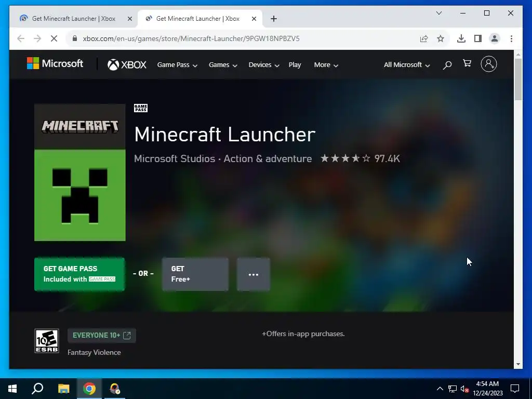532x399 pixels.
Task: Open the Play menu item
Action: click(x=295, y=65)
